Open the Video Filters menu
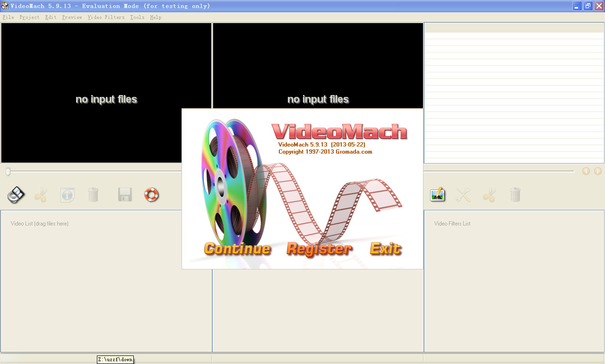605x364 pixels. (x=106, y=17)
